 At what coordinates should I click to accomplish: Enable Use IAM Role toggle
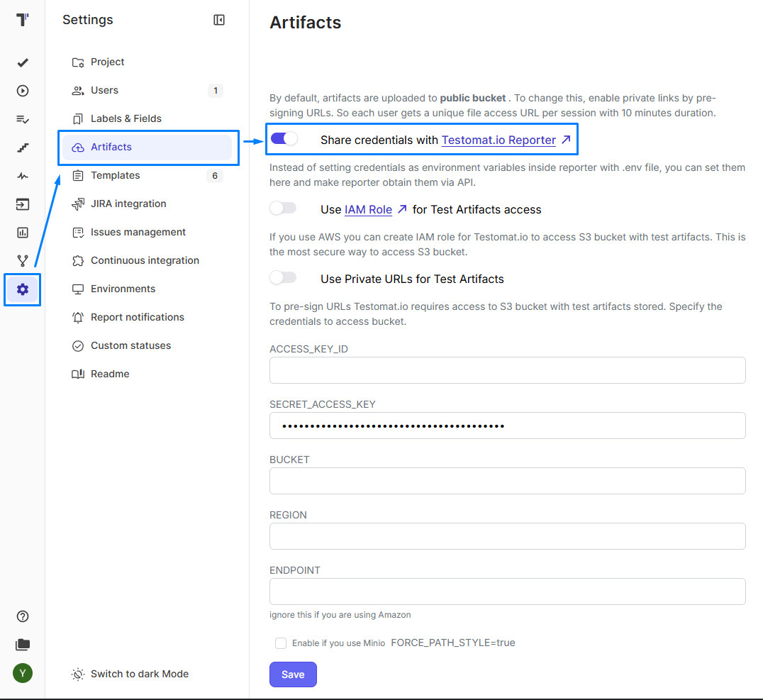(x=283, y=209)
